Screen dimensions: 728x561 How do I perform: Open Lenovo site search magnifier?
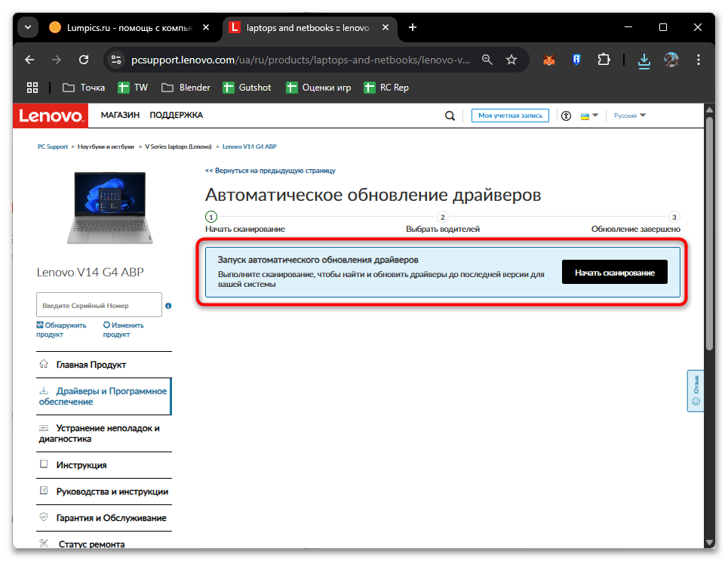(x=450, y=116)
